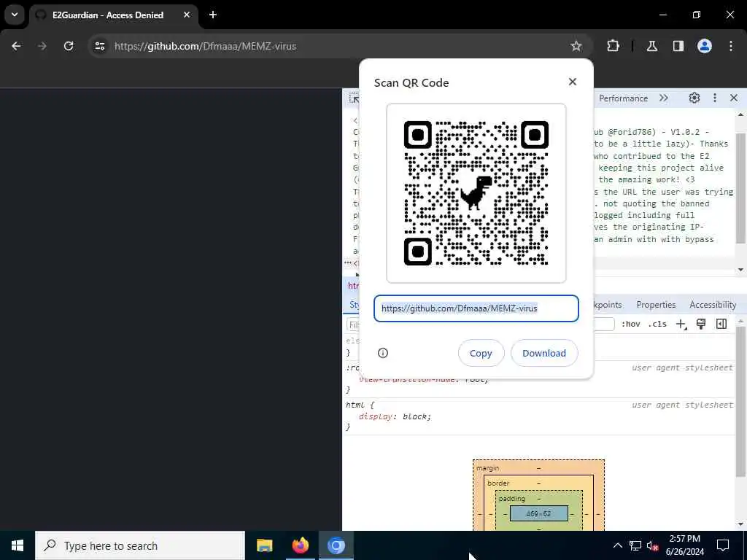
Task: Click the padding label in box model
Action: (x=511, y=499)
